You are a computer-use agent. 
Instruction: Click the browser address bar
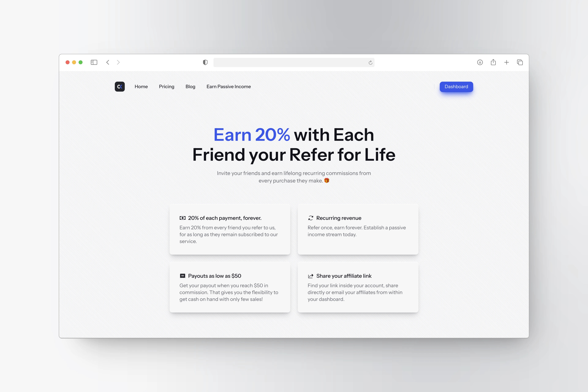click(294, 62)
